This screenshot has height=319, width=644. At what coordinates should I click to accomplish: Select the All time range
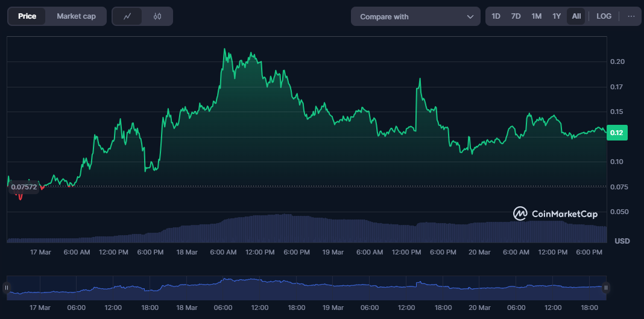[576, 16]
